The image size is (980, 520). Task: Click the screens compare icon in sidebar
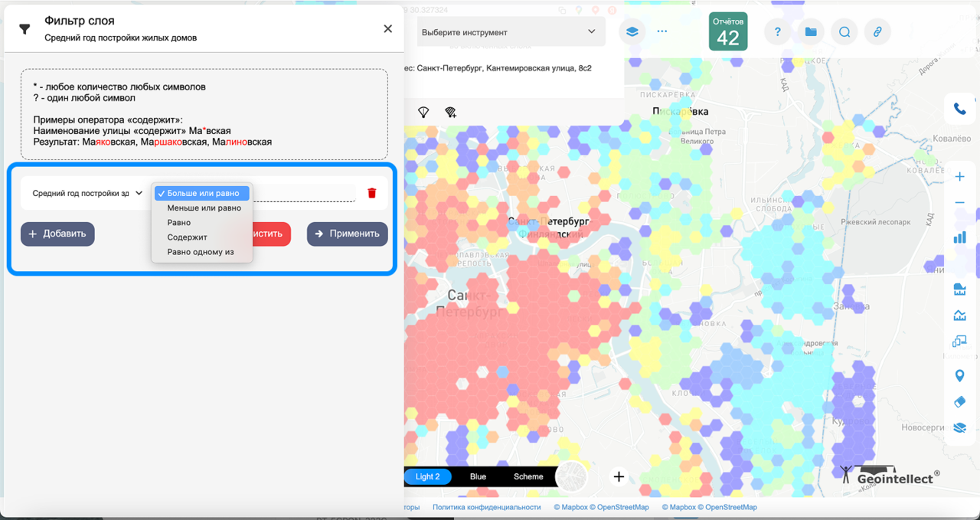[x=959, y=341]
